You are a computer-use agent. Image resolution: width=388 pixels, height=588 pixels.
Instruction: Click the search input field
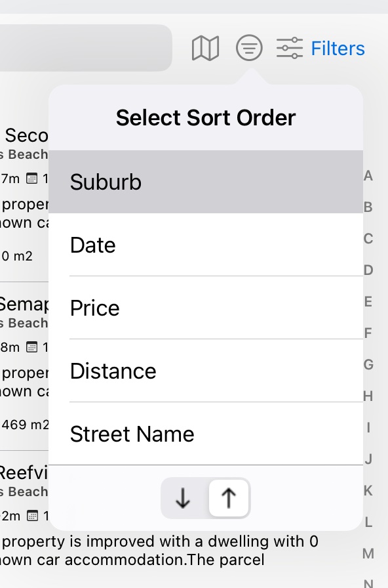[86, 48]
